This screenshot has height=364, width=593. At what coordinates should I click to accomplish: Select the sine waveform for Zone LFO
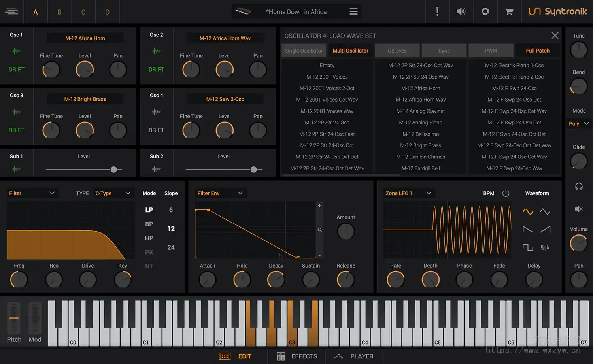click(x=527, y=211)
